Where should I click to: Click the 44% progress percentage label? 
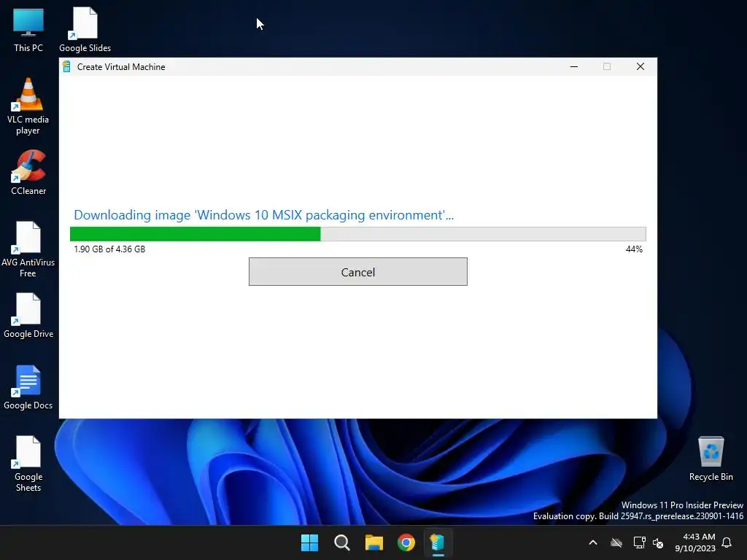click(634, 249)
